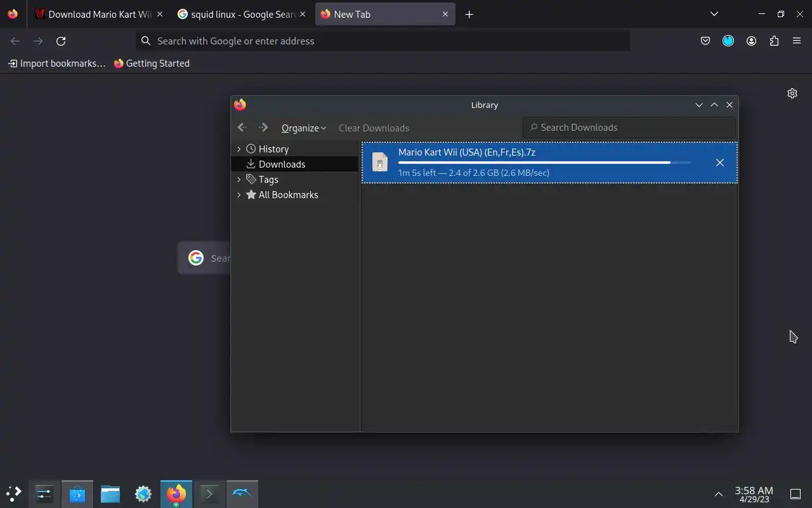The width and height of the screenshot is (812, 508).
Task: Expand the History tree node
Action: pyautogui.click(x=239, y=149)
